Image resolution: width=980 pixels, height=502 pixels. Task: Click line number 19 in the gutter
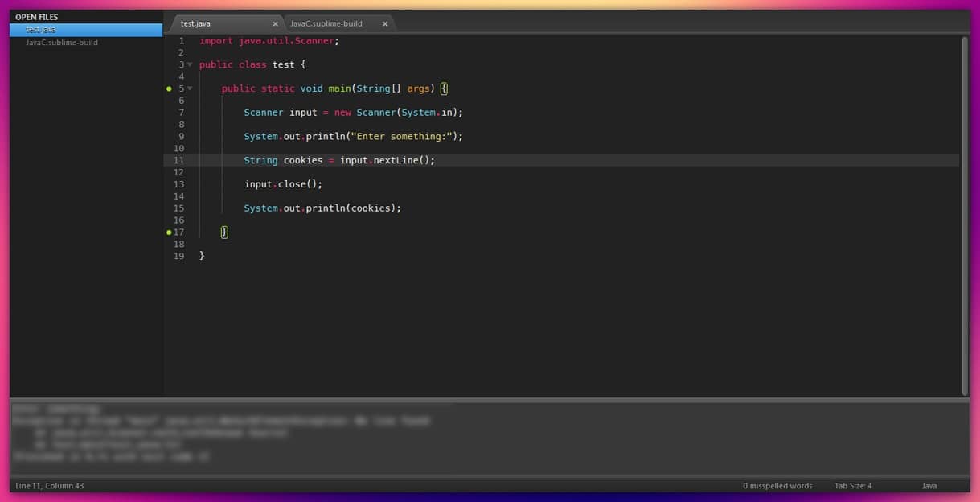(x=178, y=256)
